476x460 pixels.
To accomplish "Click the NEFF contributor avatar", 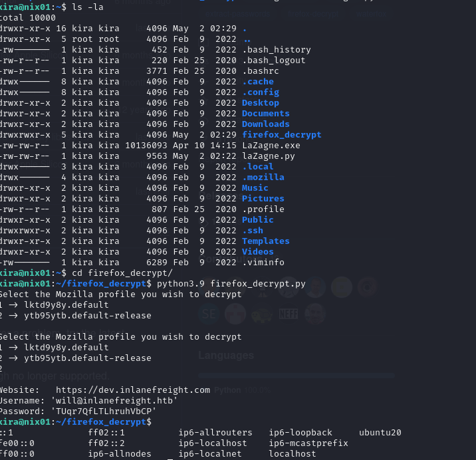I will (x=289, y=314).
